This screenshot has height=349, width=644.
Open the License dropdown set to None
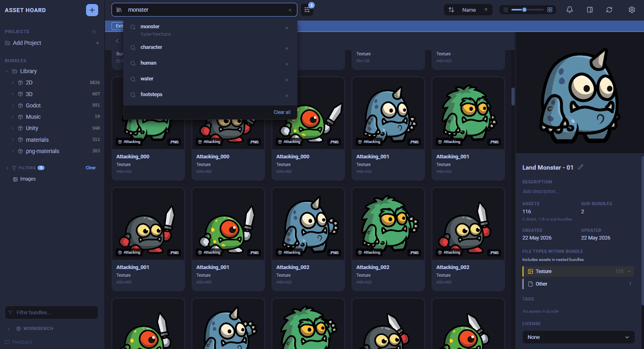coord(578,337)
